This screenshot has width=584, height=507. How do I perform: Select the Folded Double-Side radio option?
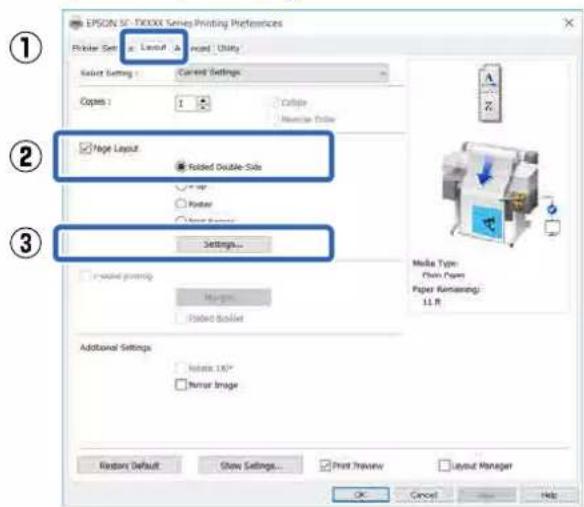coord(181,167)
